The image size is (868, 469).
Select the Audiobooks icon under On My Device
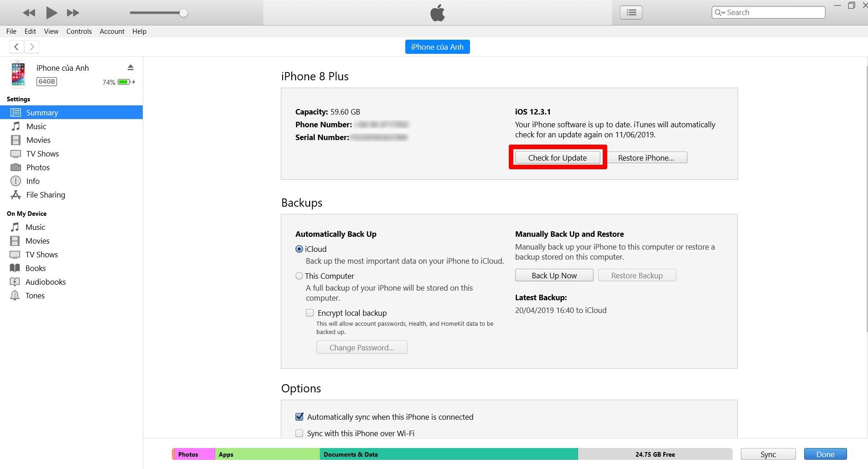click(x=15, y=281)
